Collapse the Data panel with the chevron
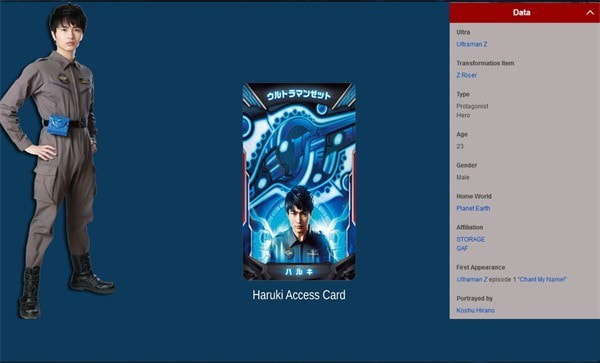Image resolution: width=600 pixels, height=363 pixels. click(590, 13)
